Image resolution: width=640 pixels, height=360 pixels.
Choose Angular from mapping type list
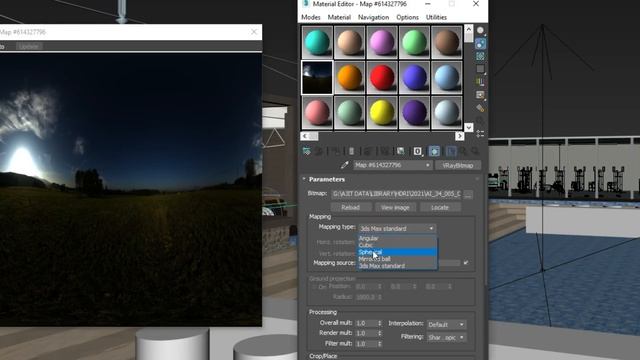pyautogui.click(x=397, y=238)
